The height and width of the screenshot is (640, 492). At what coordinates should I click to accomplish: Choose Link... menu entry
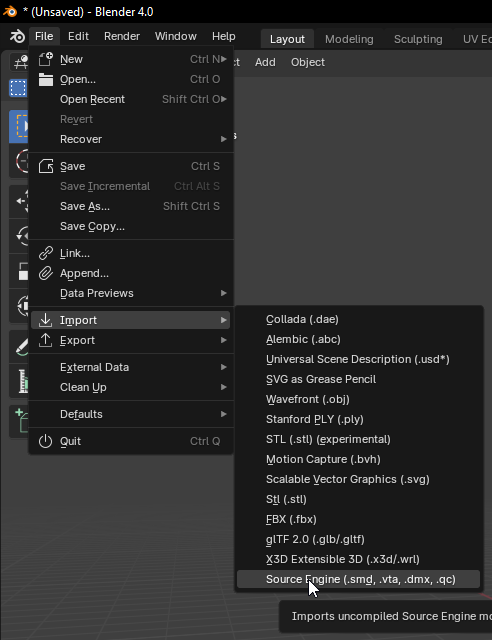[x=131, y=253]
